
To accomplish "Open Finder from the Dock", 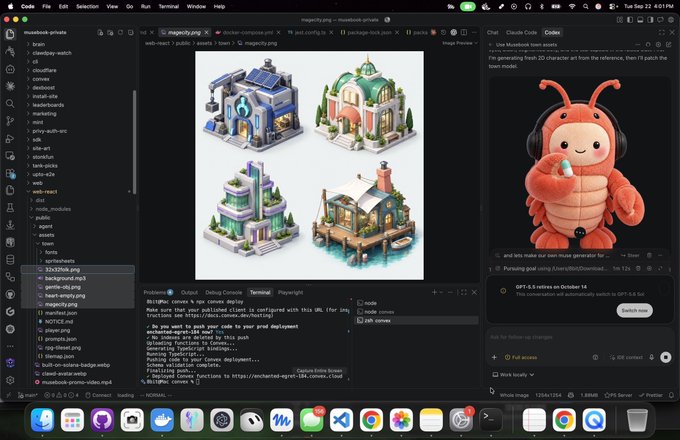I will [42, 420].
